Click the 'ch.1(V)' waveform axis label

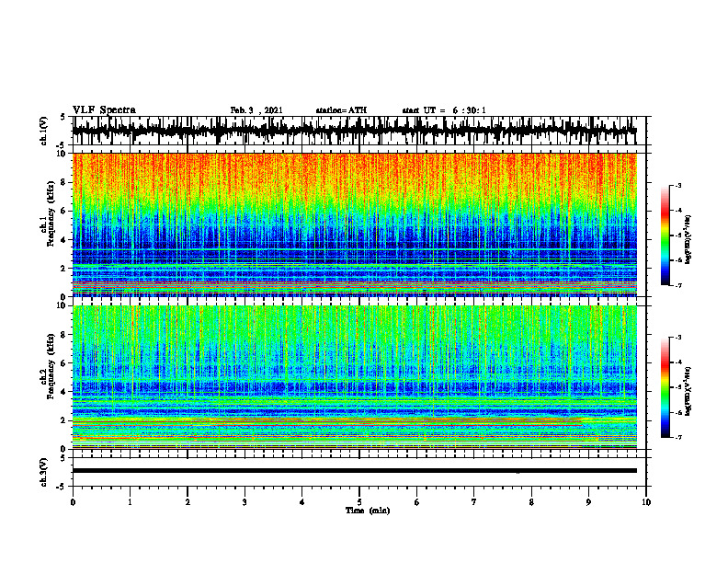(x=44, y=131)
